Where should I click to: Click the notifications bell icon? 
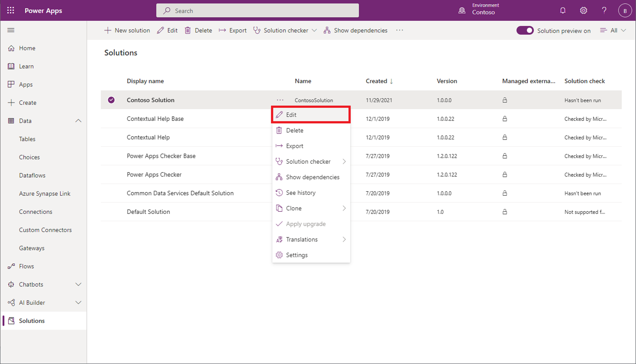coord(562,11)
